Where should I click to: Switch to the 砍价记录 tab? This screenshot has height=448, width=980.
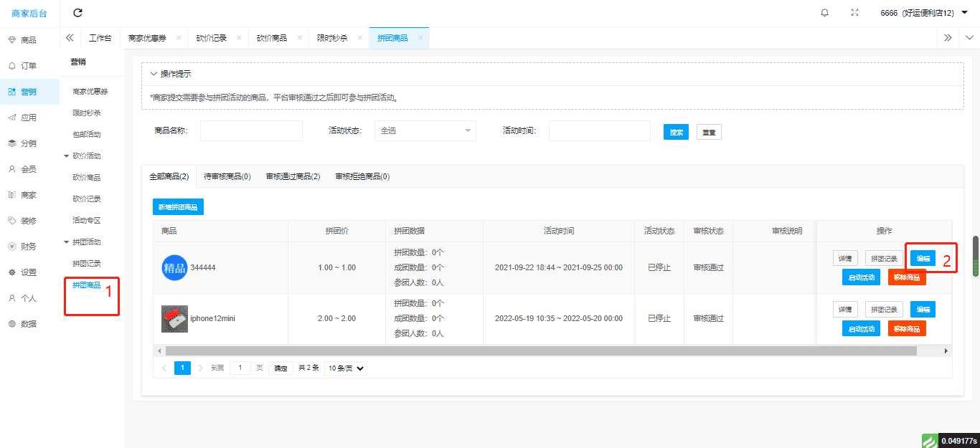click(x=211, y=38)
